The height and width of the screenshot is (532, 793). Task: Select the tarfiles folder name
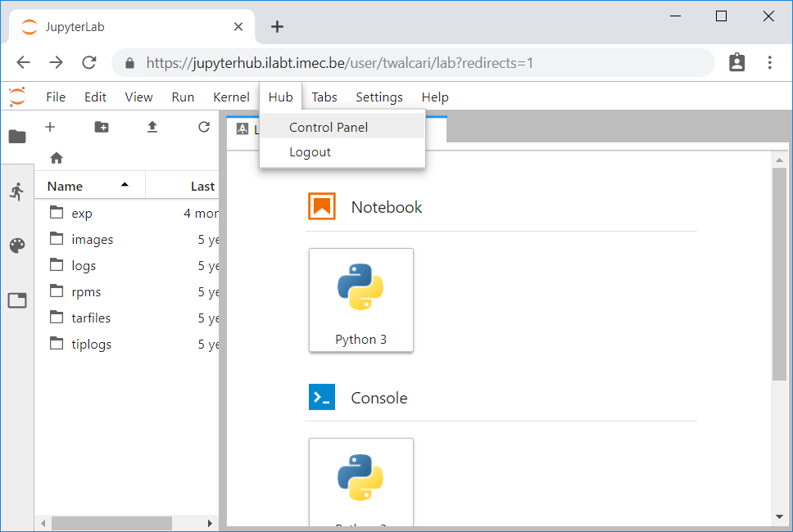coord(91,318)
